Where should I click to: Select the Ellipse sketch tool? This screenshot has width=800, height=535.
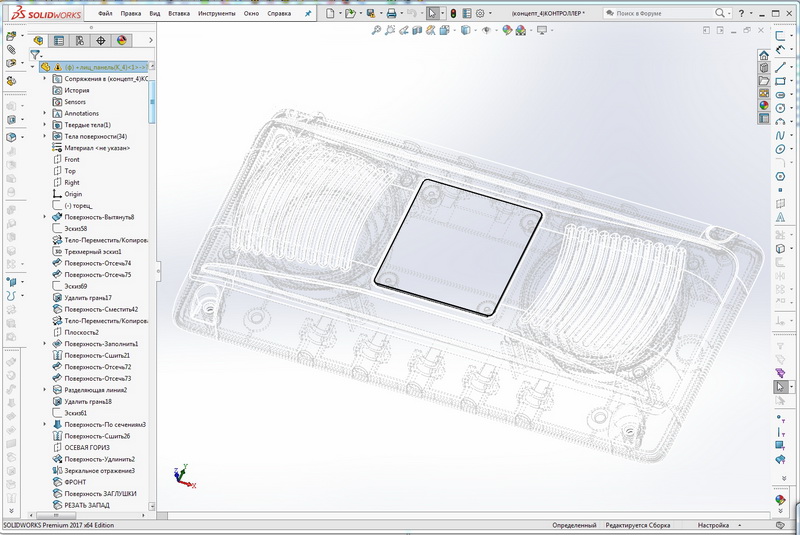780,149
